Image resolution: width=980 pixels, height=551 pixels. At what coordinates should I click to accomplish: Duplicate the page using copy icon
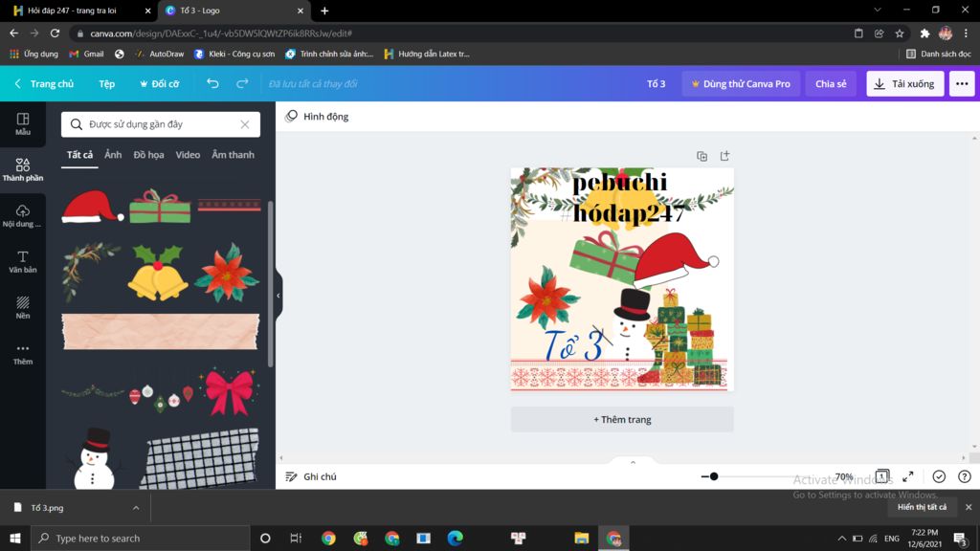tap(702, 156)
